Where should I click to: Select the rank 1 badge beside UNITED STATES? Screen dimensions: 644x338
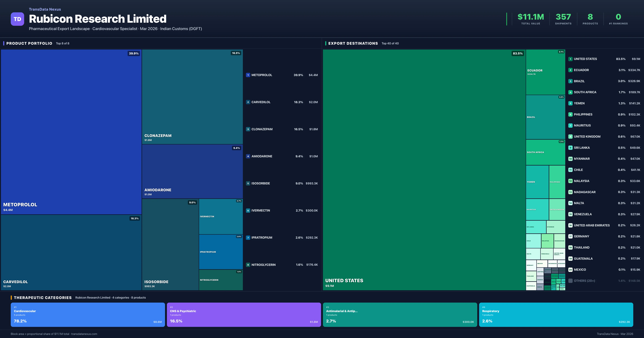pyautogui.click(x=570, y=59)
